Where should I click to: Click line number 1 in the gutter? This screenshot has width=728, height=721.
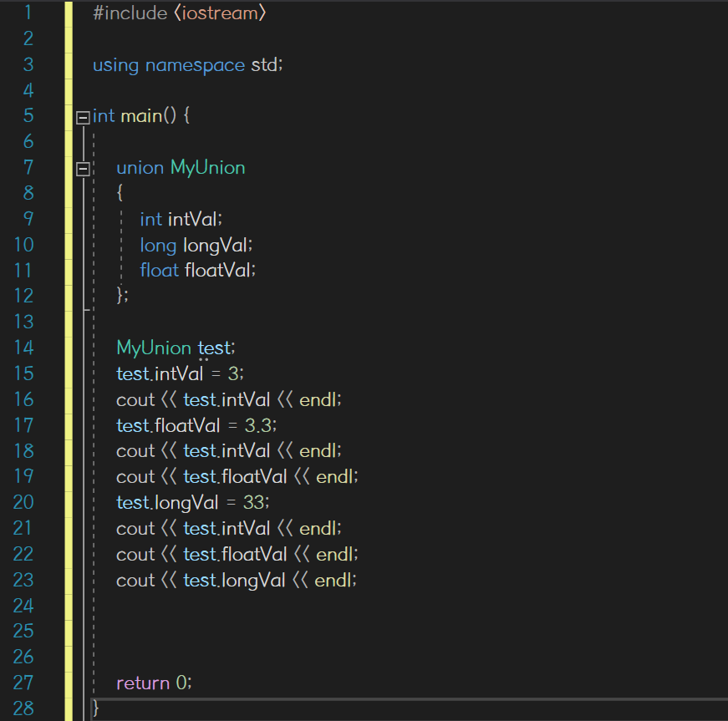pyautogui.click(x=28, y=13)
